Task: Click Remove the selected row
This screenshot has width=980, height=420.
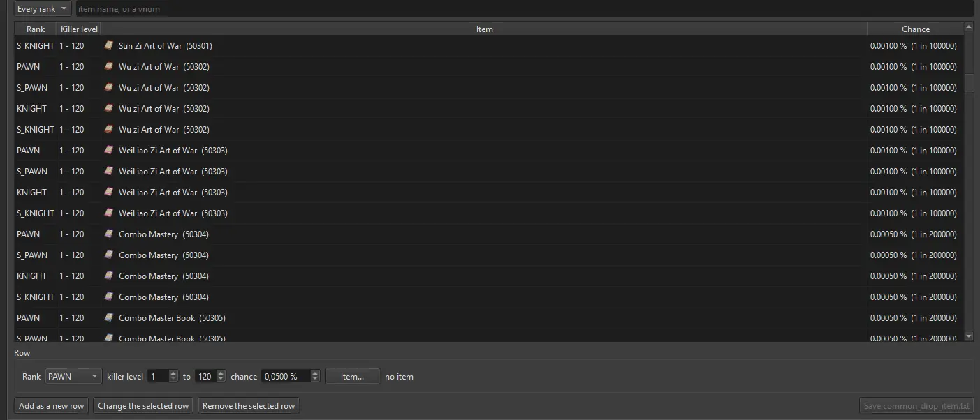Action: [x=249, y=406]
